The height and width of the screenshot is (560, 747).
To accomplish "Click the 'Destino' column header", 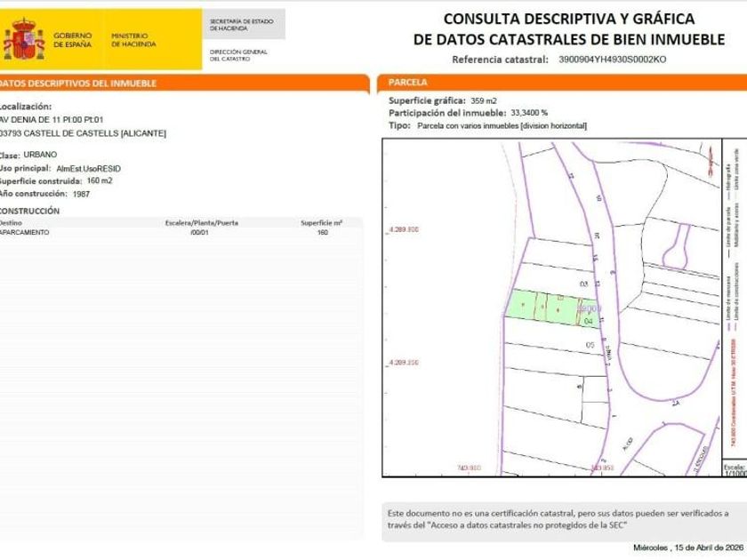I will click(11, 223).
